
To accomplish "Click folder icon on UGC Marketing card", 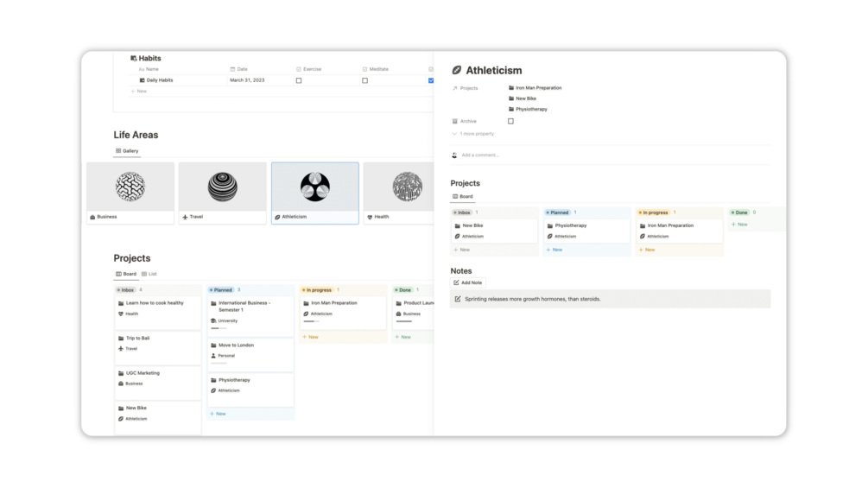I will coord(121,373).
